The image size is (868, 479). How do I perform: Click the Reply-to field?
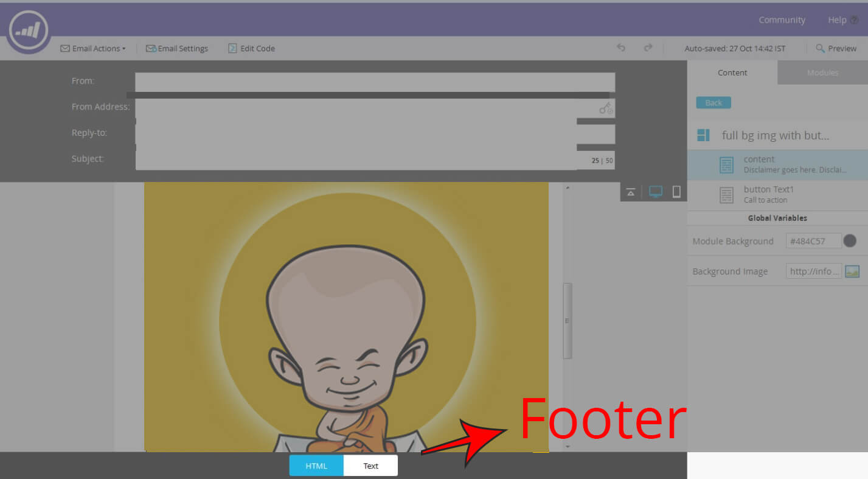[375, 134]
